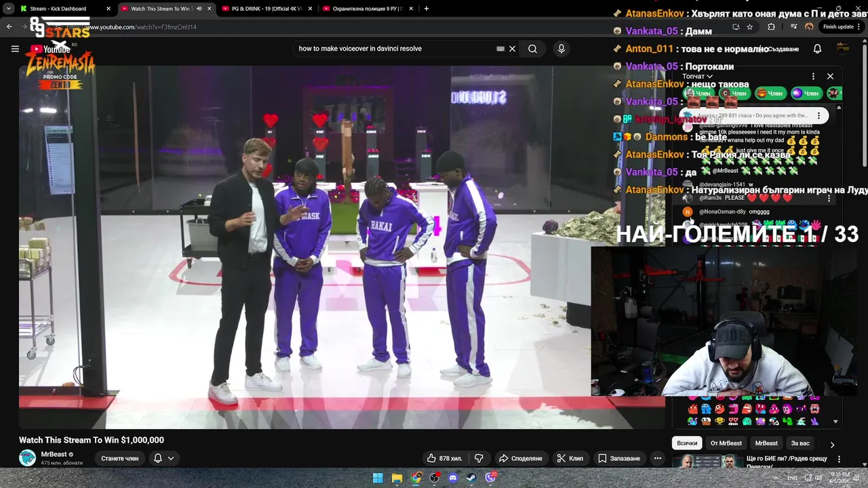Open MrBeast channel avatar
The height and width of the screenshot is (488, 868).
pos(27,458)
